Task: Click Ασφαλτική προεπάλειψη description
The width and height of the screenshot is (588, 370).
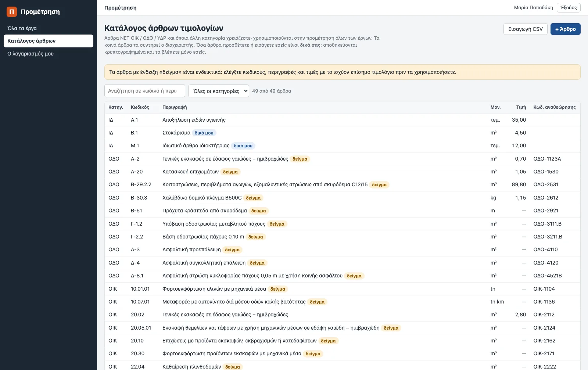Action: pos(191,249)
